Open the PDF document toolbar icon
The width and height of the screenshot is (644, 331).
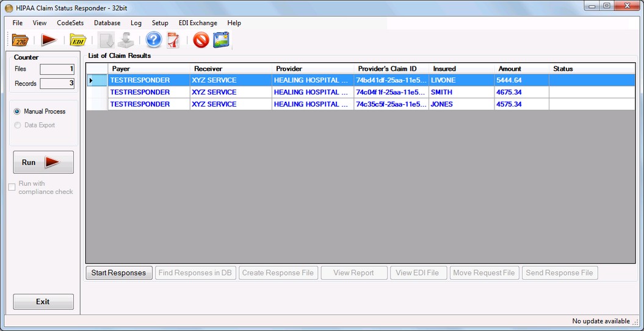click(173, 41)
